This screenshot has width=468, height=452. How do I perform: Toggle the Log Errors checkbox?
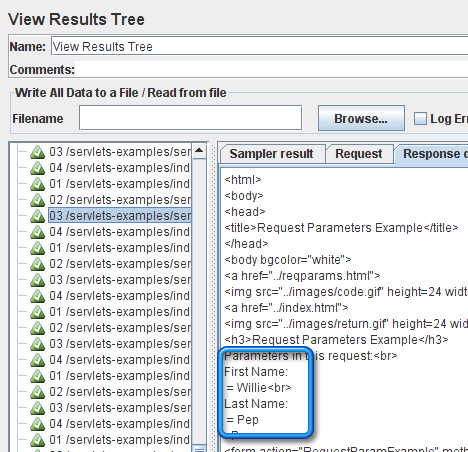tap(420, 119)
